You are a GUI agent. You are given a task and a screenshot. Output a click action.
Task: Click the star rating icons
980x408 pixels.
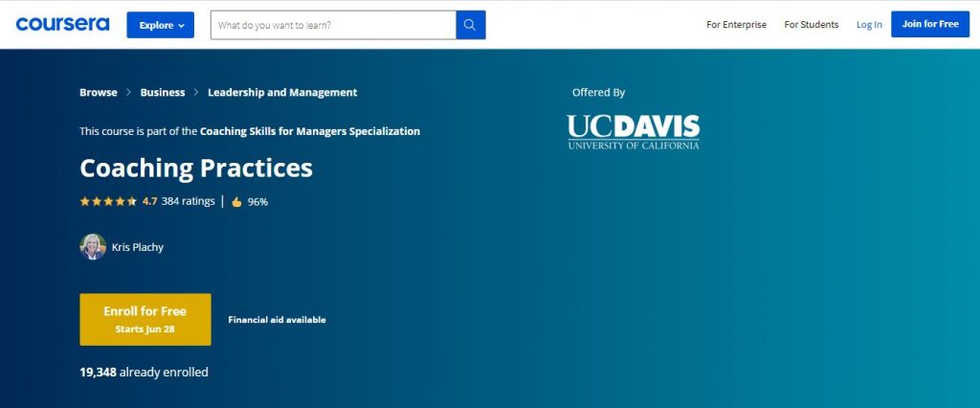click(x=108, y=202)
